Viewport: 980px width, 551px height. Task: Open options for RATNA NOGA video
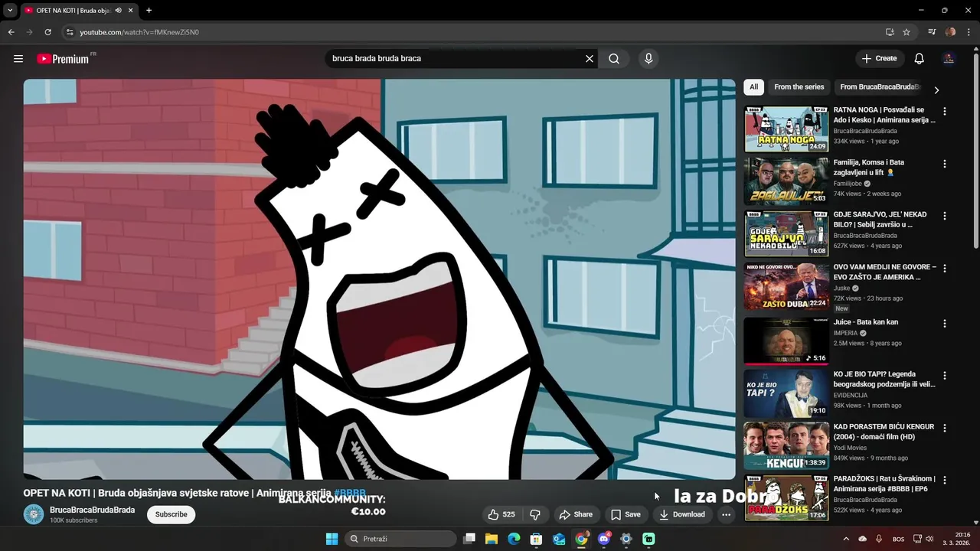tap(944, 111)
